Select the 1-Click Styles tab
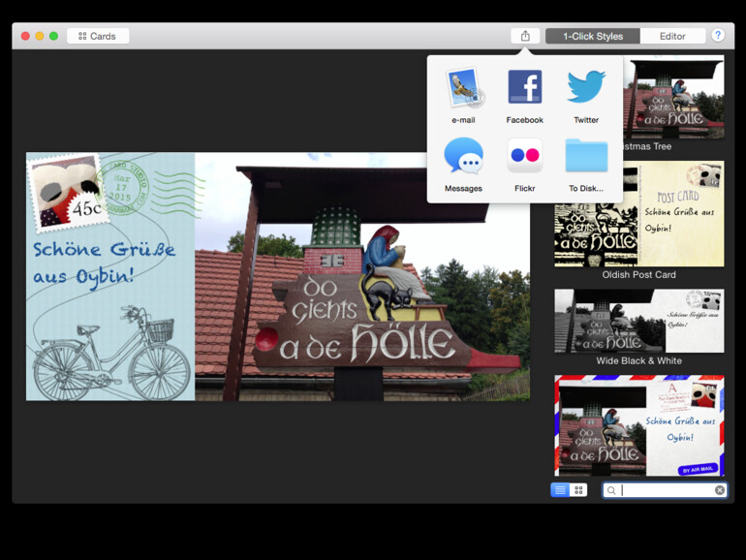746x560 pixels. [x=593, y=36]
